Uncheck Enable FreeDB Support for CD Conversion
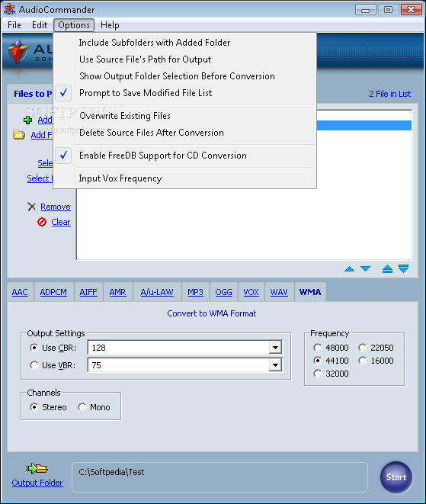Screen dimensions: 426x504 tap(184, 156)
